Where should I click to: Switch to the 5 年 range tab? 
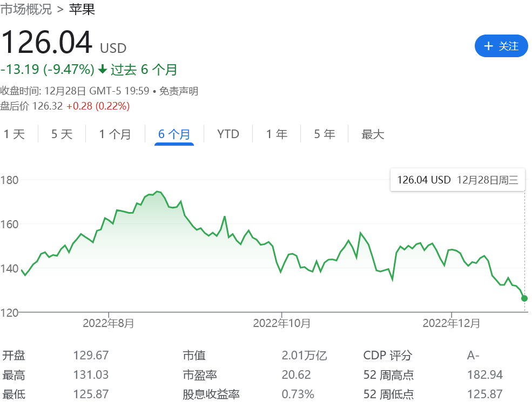(x=325, y=134)
